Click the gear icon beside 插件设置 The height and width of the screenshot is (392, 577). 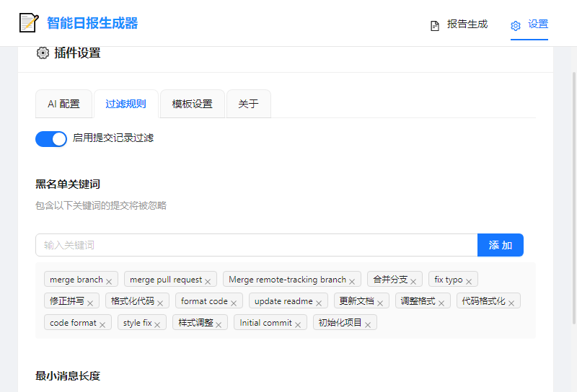tap(43, 53)
